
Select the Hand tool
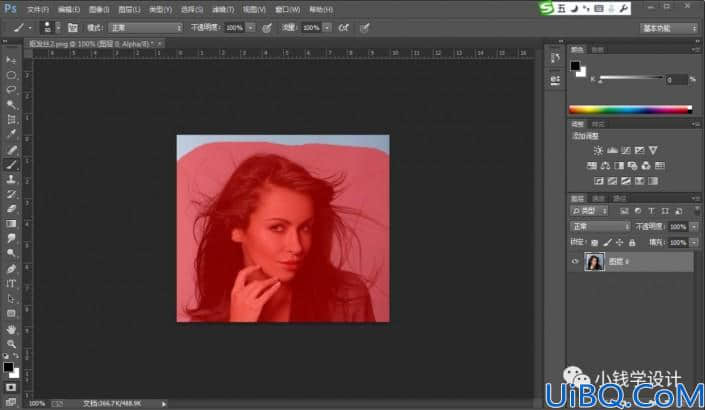[11, 329]
